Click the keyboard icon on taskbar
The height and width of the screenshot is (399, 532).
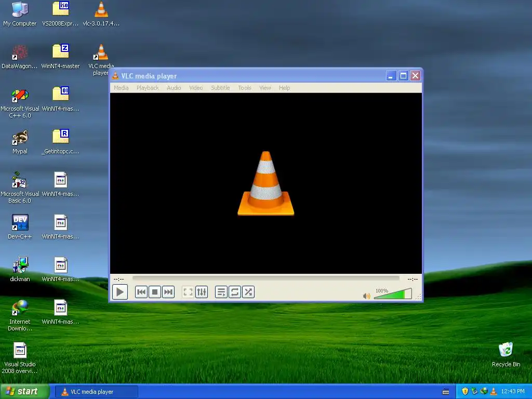[446, 392]
